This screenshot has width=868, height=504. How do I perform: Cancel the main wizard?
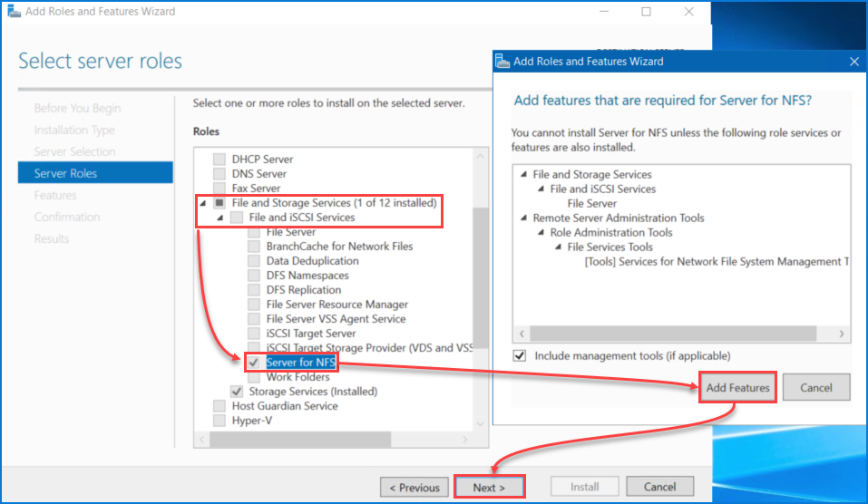(x=660, y=487)
